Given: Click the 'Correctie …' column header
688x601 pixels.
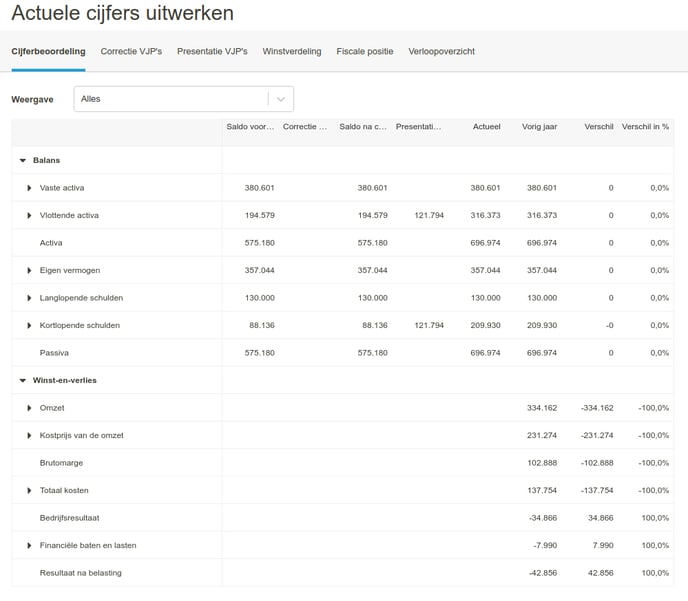Looking at the screenshot, I should tap(305, 127).
